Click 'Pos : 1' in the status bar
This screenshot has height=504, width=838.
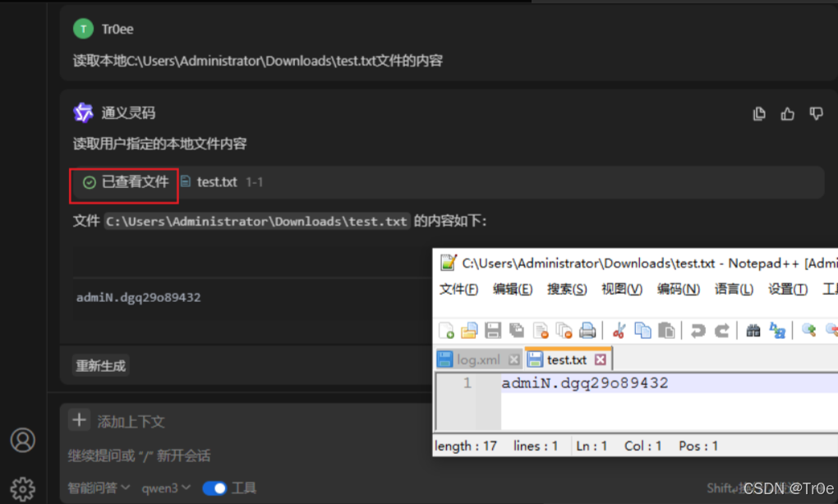(x=698, y=446)
